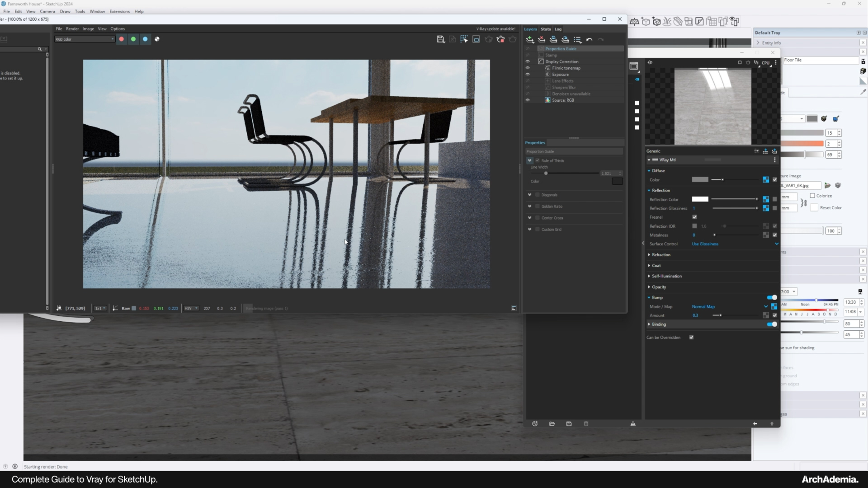The width and height of the screenshot is (868, 488).
Task: Open the Diffuse Color texture map slot
Action: tap(766, 180)
